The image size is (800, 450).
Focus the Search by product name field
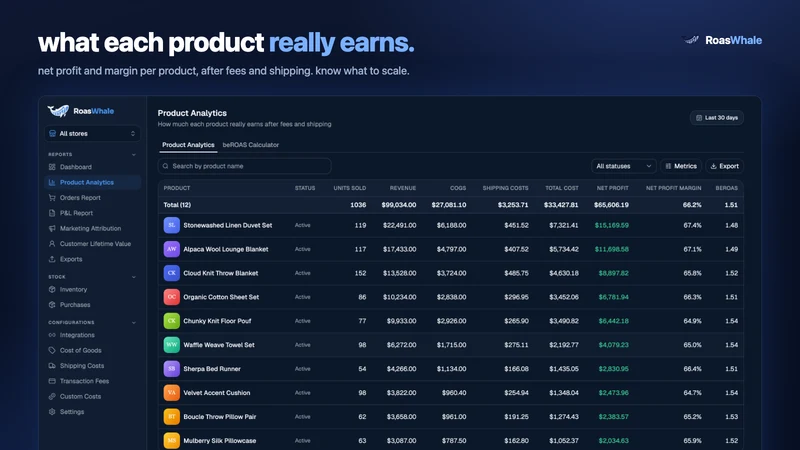point(244,166)
